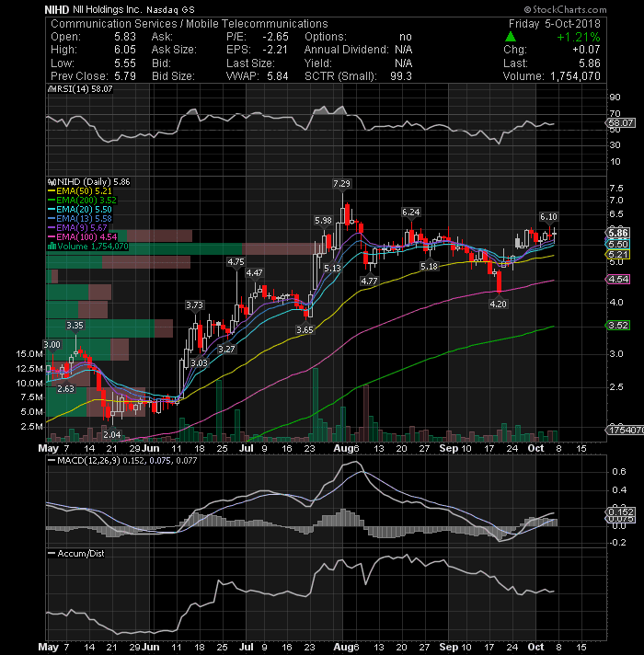
Task: Click the 3.73 price annotation
Action: [x=195, y=305]
